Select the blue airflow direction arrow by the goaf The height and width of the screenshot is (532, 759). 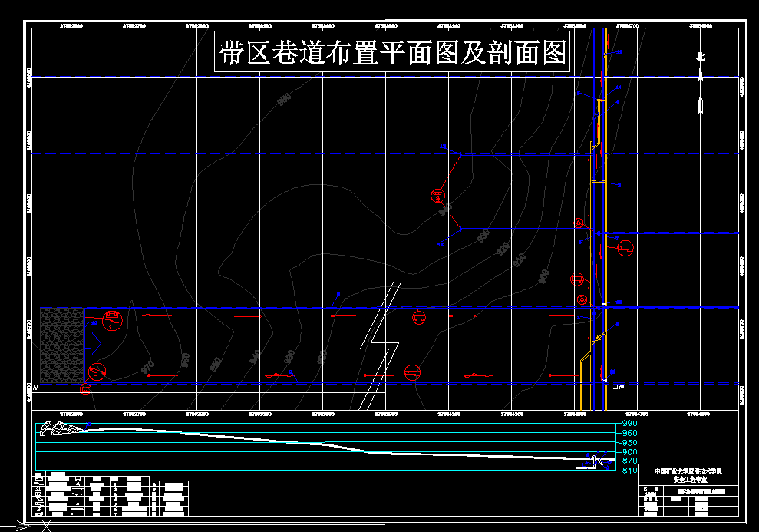(93, 343)
